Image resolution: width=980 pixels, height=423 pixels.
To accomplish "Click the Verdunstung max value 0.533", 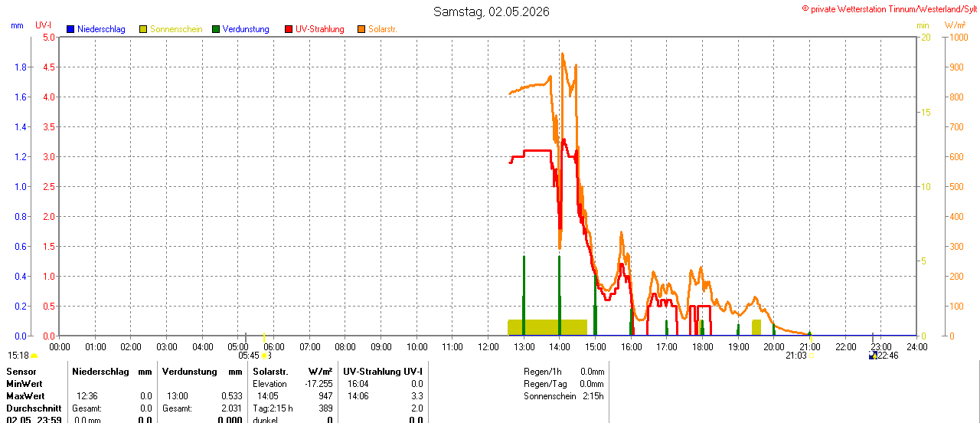I will click(x=231, y=396).
